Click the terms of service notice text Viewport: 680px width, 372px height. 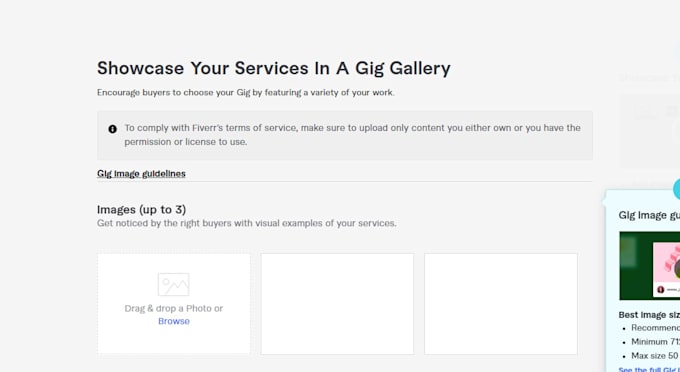(353, 135)
